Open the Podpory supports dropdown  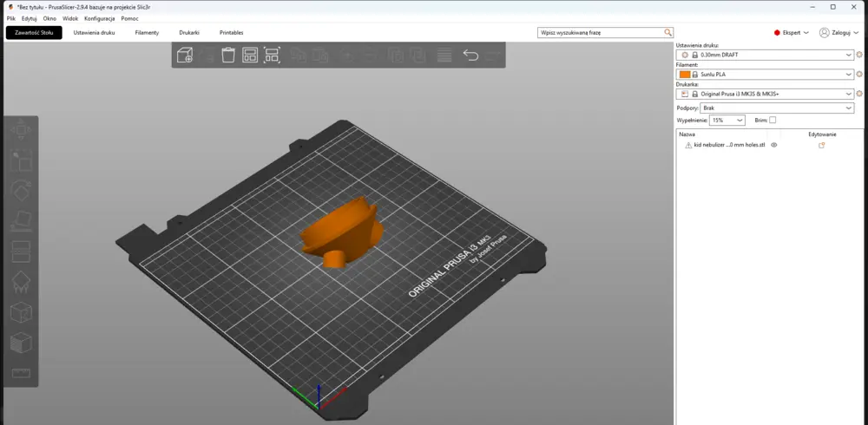coord(777,108)
